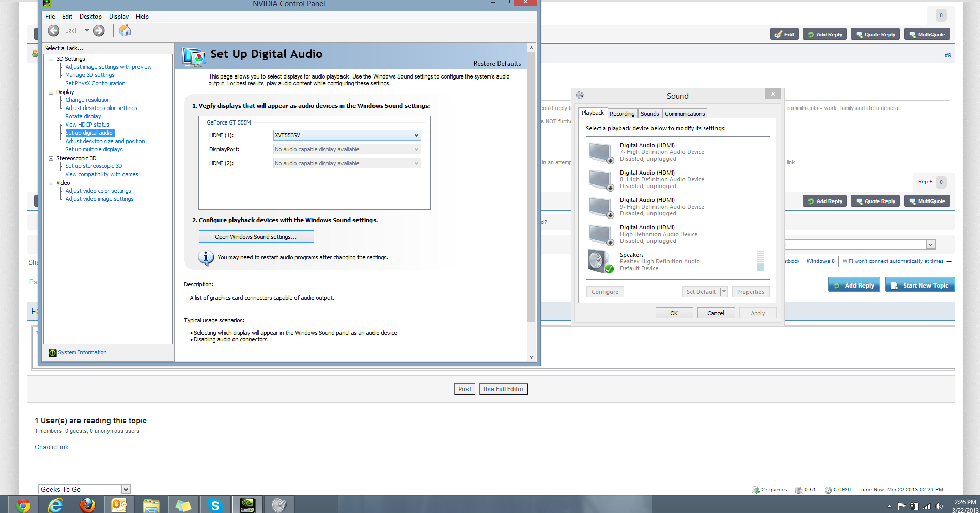Go to the NVIDIA Control Panel home icon

pyautogui.click(x=125, y=30)
